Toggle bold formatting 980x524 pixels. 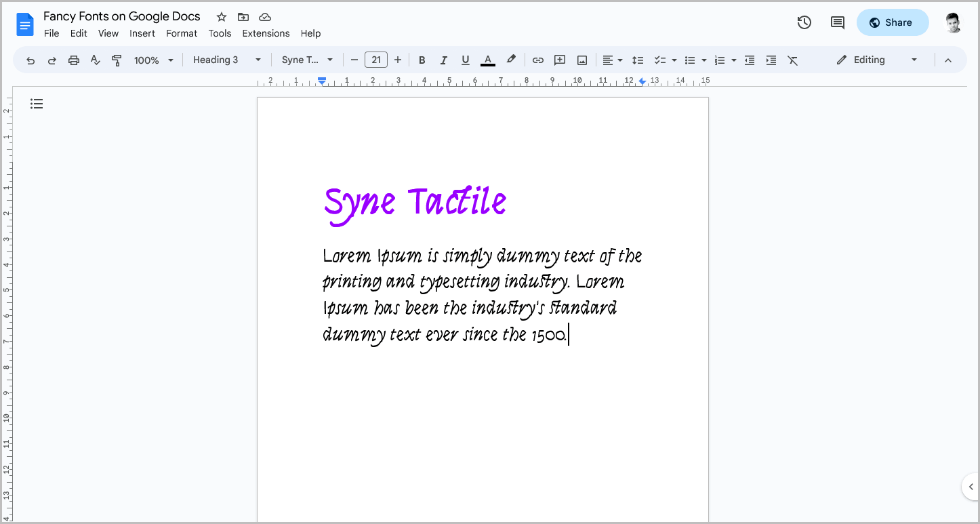click(422, 60)
